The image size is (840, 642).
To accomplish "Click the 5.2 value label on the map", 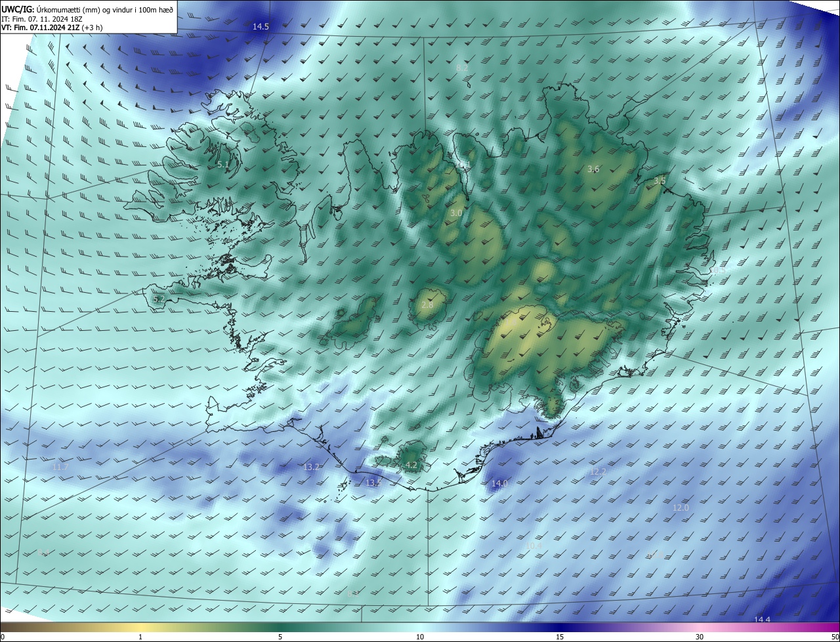I will click(159, 299).
